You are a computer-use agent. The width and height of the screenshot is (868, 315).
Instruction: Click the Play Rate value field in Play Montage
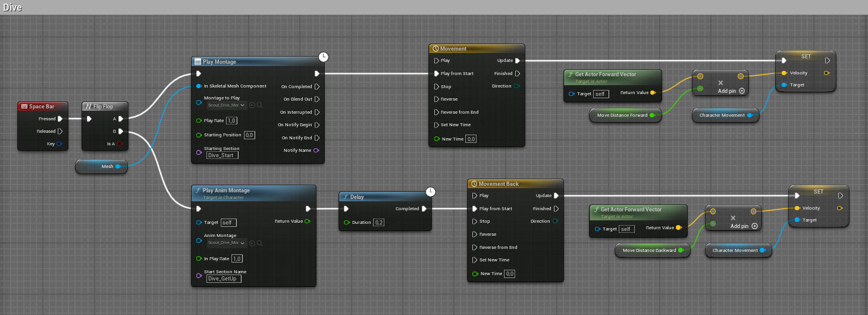(x=215, y=121)
